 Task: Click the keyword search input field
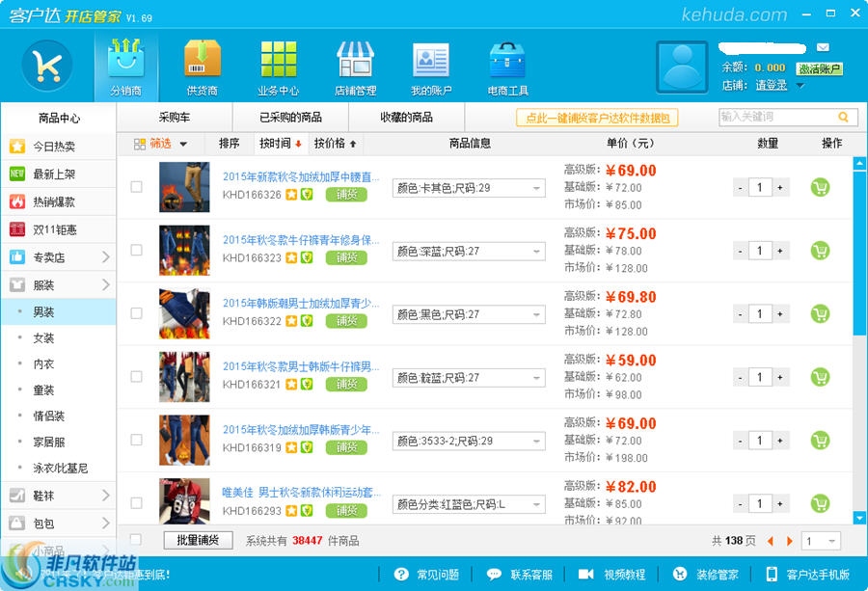pos(781,116)
